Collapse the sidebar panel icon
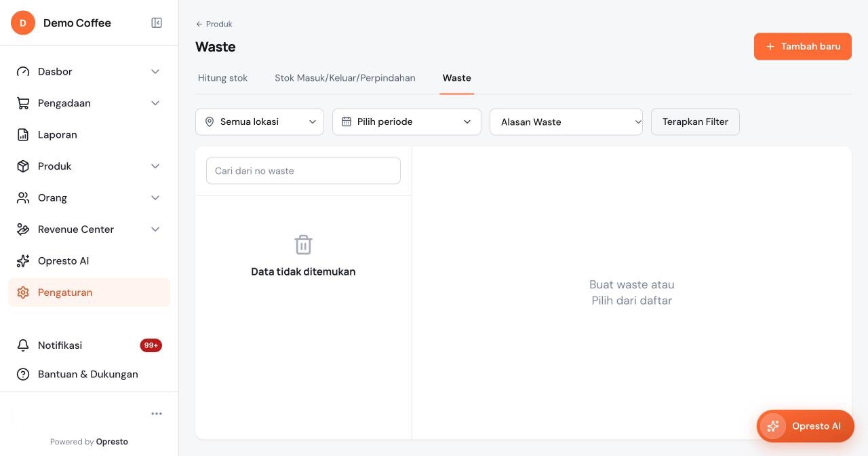868x456 pixels. point(157,23)
